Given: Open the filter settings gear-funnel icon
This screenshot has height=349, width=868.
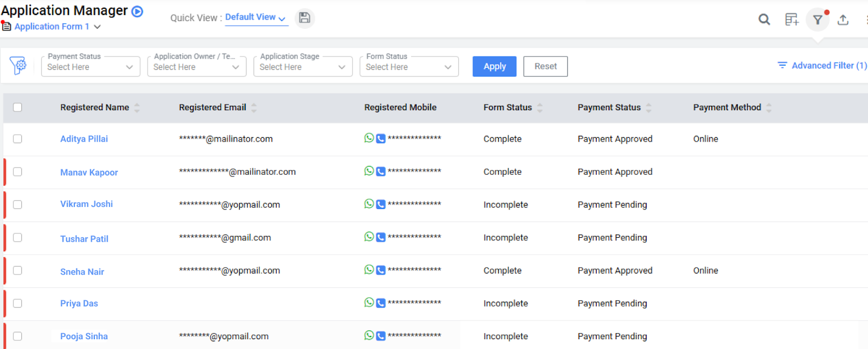Looking at the screenshot, I should point(18,66).
